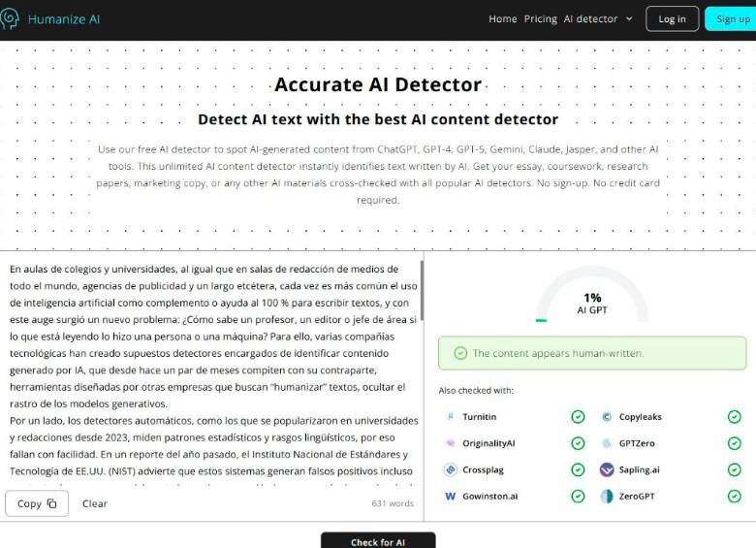The height and width of the screenshot is (548, 756).
Task: Click the Copyleaks label text
Action: pyautogui.click(x=641, y=416)
